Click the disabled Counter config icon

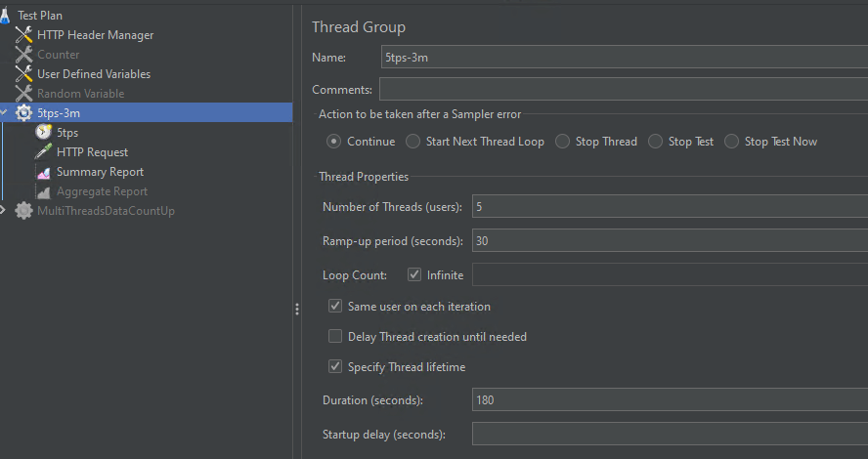click(23, 54)
